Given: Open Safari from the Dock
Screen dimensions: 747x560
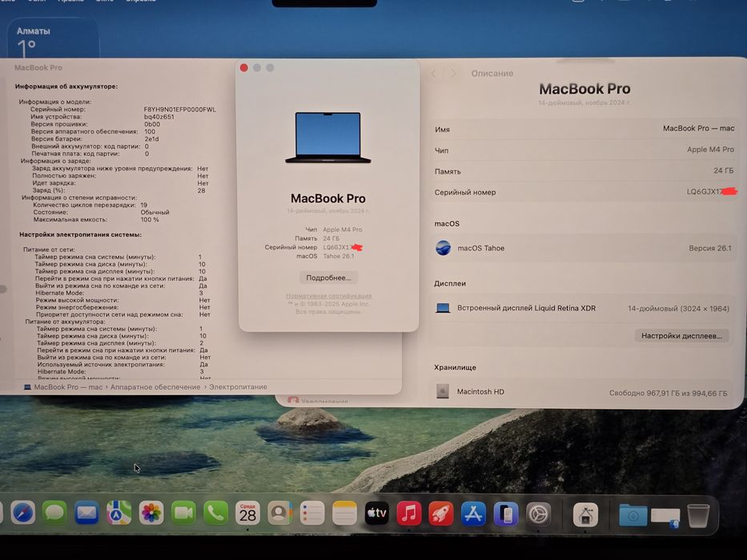Looking at the screenshot, I should [22, 514].
